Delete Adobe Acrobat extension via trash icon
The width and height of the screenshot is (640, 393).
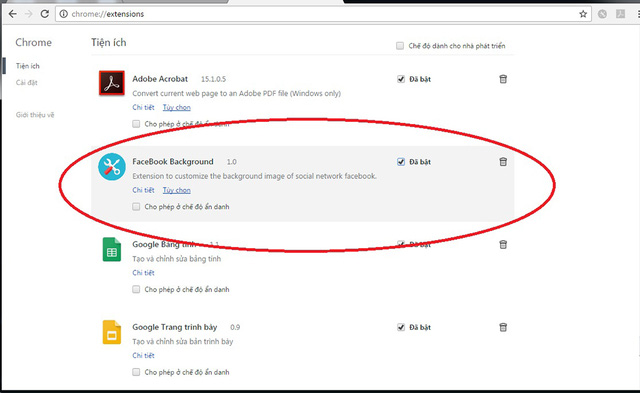point(503,79)
